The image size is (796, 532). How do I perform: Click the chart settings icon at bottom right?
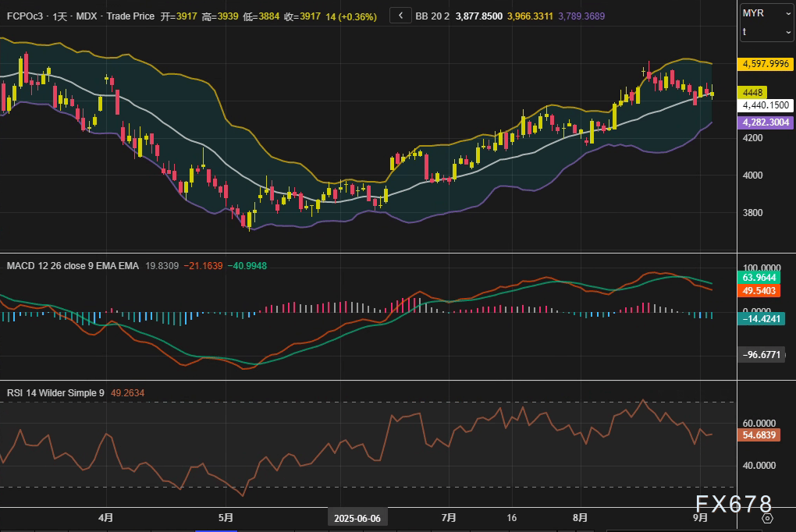tap(767, 518)
